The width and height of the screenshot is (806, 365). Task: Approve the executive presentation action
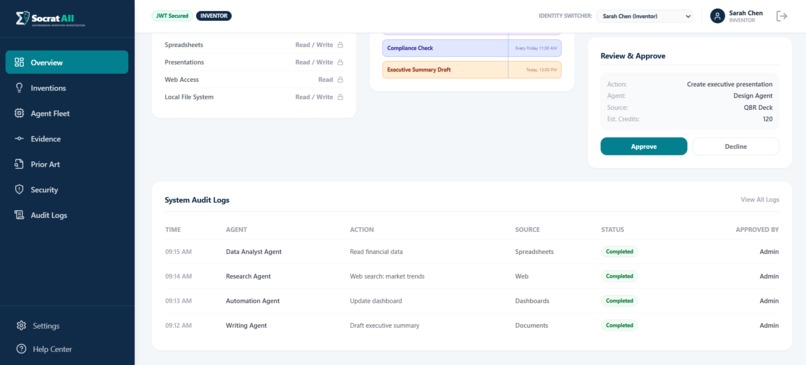click(644, 147)
